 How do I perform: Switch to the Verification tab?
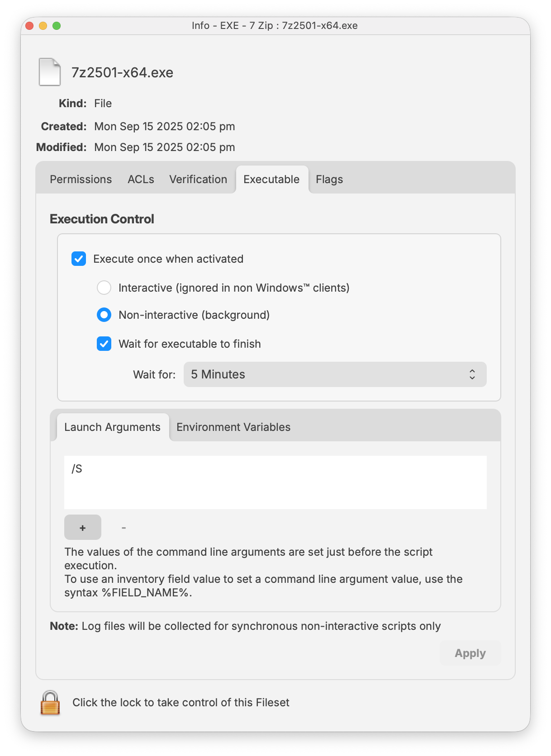coord(198,180)
